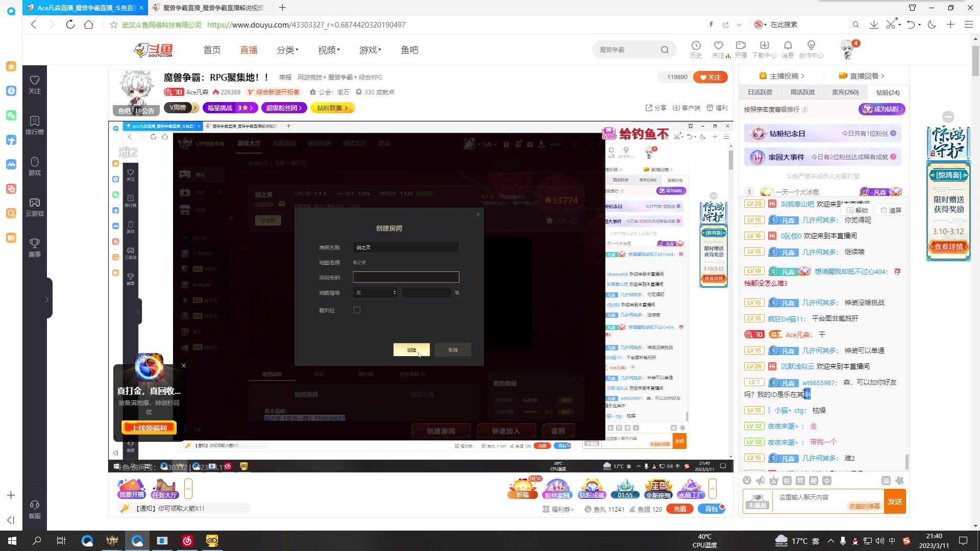Click the 粉 fan danmu icon
The width and height of the screenshot is (980, 551).
787,481
